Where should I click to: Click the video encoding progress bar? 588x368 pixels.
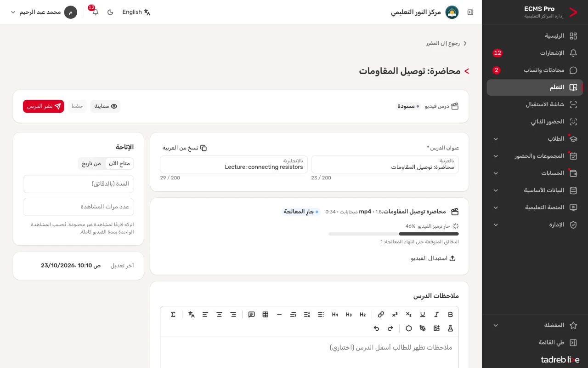[394, 234]
